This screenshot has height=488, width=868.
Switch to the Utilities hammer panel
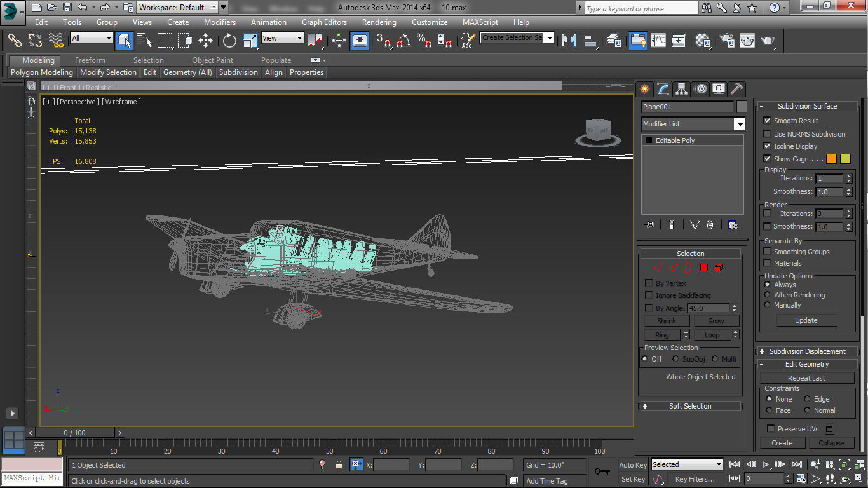736,89
